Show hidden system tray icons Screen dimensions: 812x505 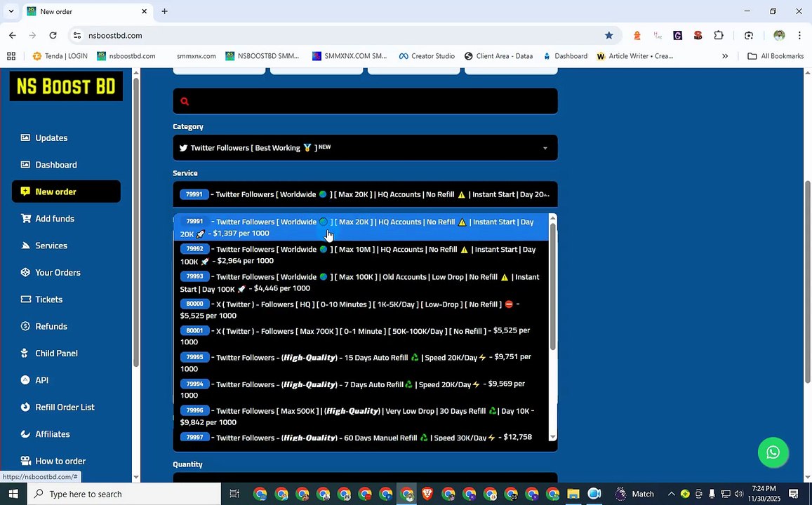coord(671,494)
